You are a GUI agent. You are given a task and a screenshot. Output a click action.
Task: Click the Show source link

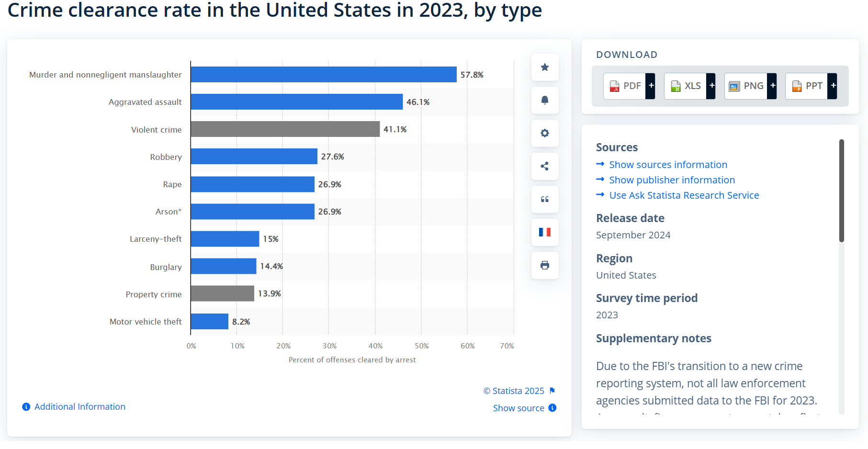pyautogui.click(x=519, y=408)
